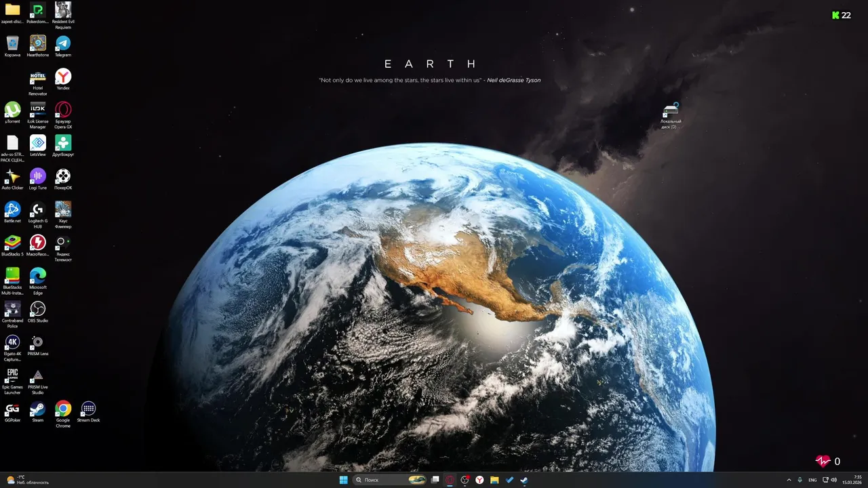This screenshot has width=868, height=488.
Task: Launch the Pokerdom desktop shortcut
Action: [x=38, y=13]
